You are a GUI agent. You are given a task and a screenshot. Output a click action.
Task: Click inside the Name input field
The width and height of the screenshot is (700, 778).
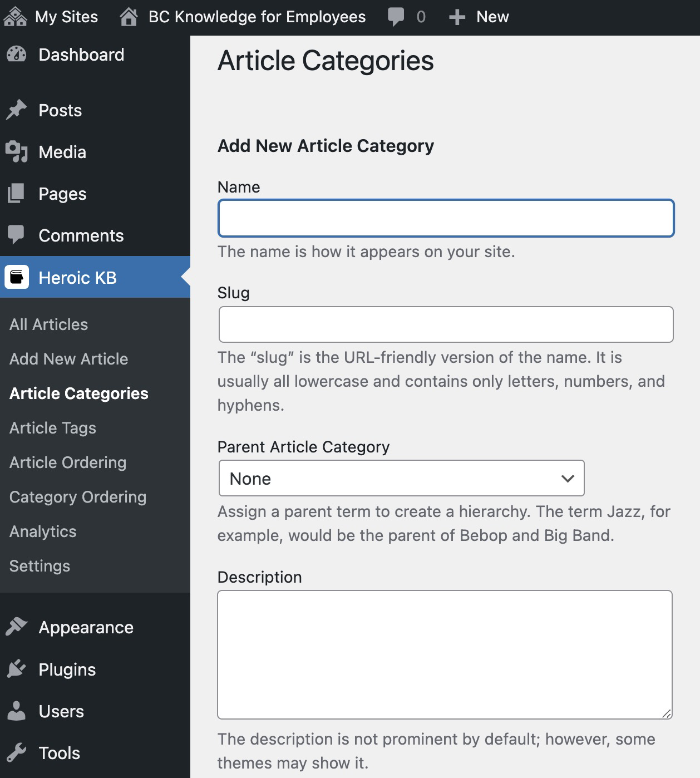(x=445, y=218)
